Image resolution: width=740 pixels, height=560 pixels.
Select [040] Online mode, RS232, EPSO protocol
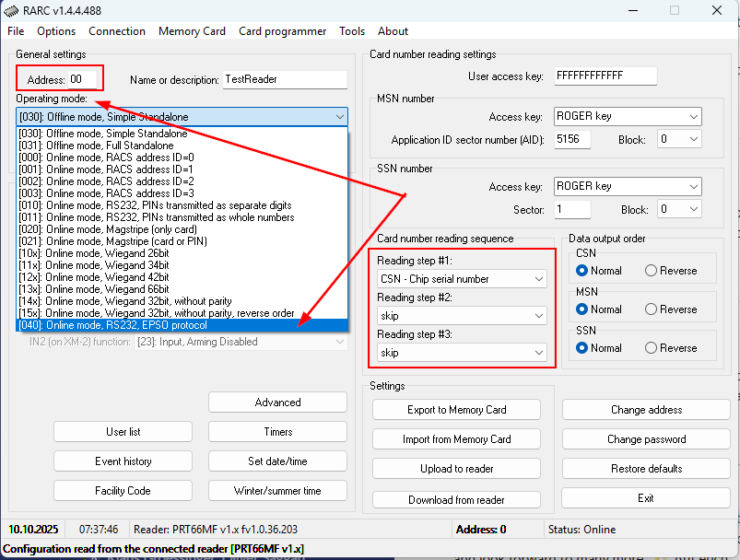182,325
